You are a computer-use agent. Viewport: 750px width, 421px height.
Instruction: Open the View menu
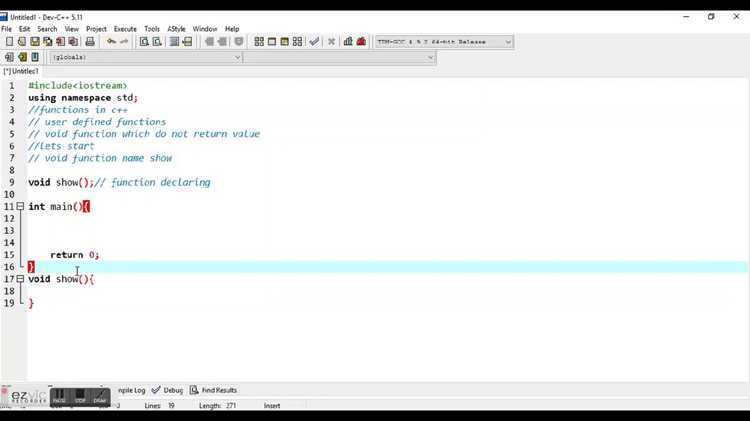[72, 29]
